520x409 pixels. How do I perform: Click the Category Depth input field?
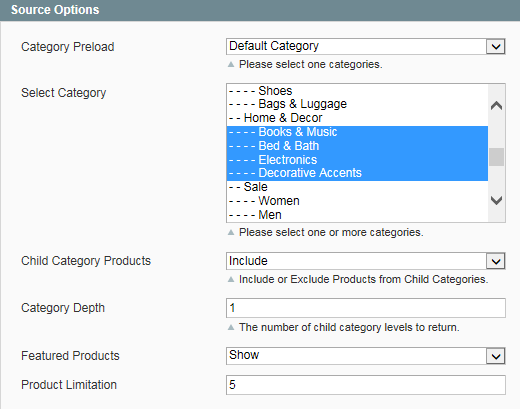click(x=366, y=308)
